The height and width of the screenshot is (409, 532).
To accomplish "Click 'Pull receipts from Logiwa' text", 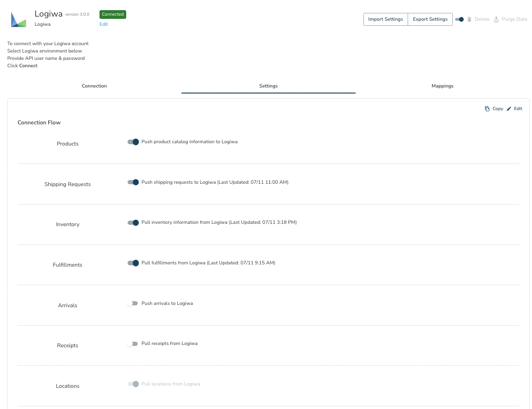I will 170,343.
